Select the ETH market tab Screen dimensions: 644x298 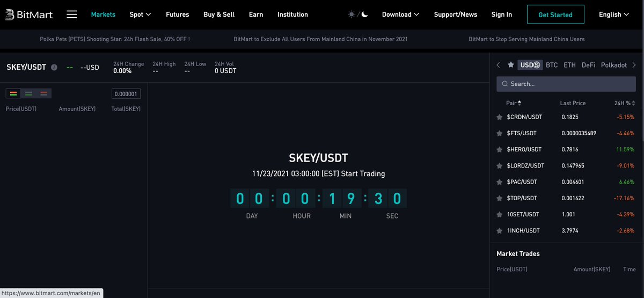569,65
